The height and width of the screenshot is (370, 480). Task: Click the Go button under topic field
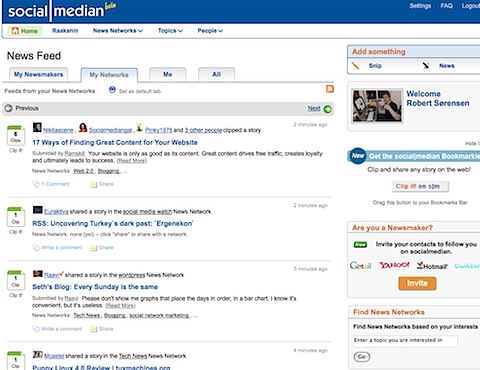click(x=362, y=357)
